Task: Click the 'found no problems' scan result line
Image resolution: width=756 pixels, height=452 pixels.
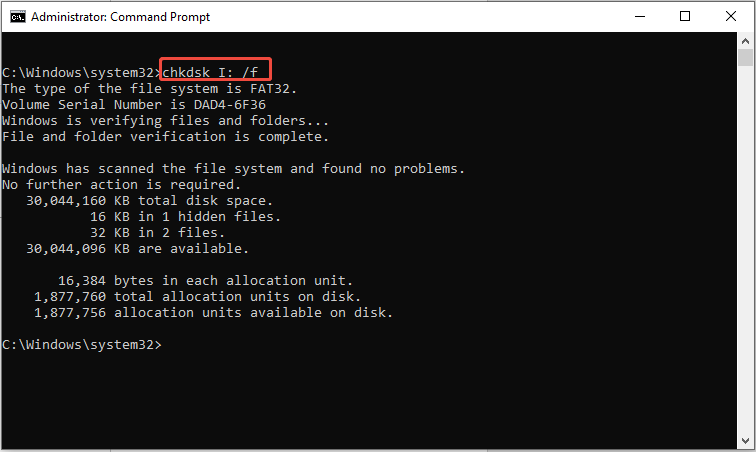Action: [233, 168]
